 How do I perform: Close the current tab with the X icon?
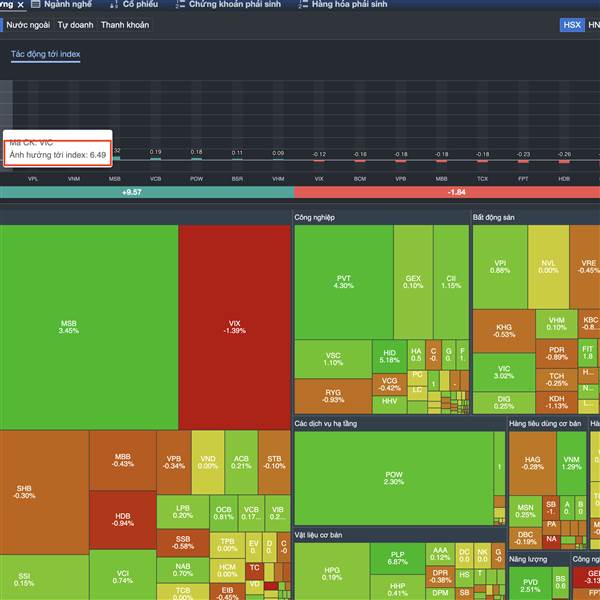(x=21, y=5)
